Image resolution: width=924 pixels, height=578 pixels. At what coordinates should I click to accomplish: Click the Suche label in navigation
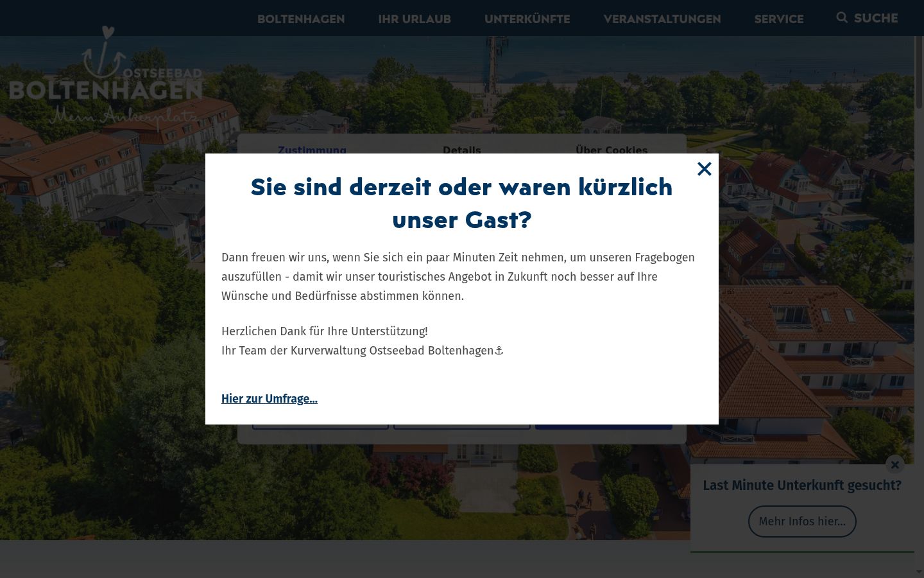(876, 18)
